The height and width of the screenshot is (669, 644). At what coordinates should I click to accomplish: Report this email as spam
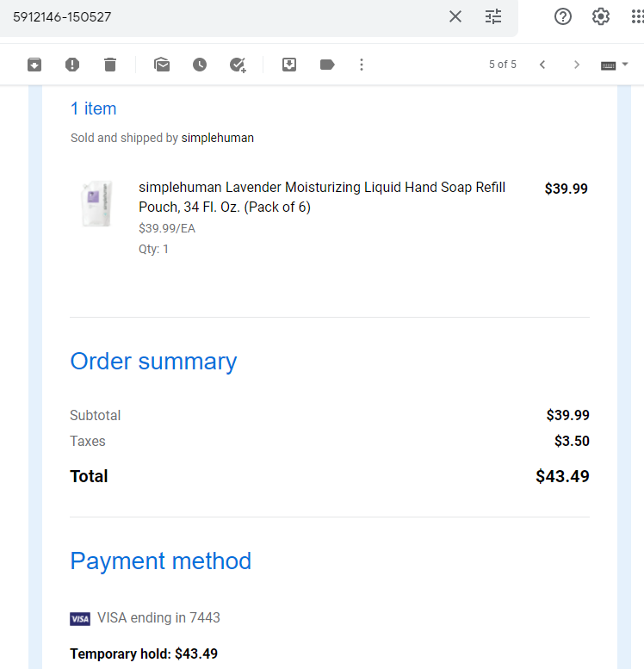pos(72,65)
